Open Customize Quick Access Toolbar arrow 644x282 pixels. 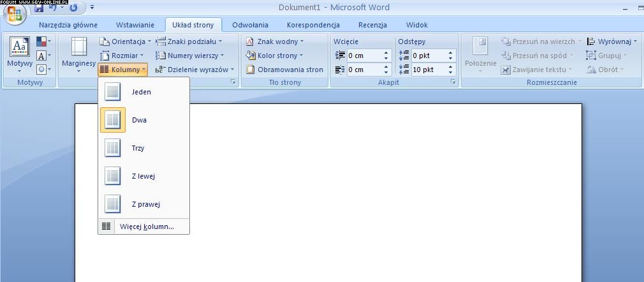coord(92,7)
